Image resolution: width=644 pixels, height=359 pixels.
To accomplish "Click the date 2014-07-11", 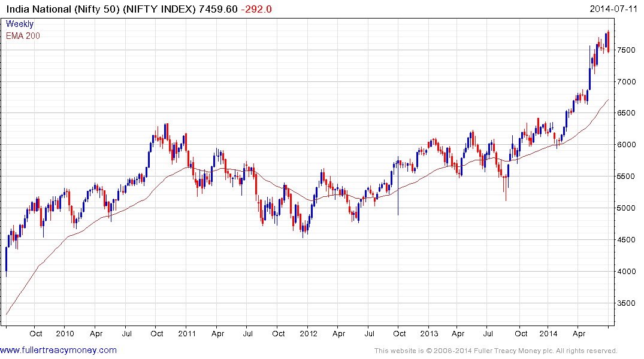I will pos(613,9).
